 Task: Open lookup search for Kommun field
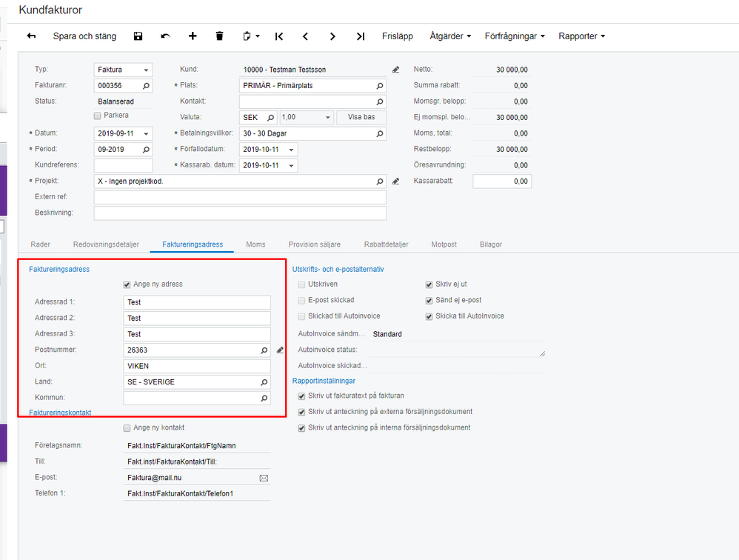tap(264, 399)
